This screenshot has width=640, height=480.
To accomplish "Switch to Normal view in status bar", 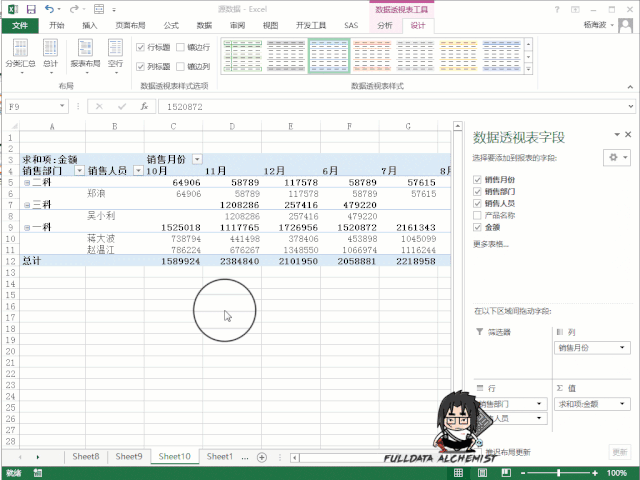I will pos(458,473).
